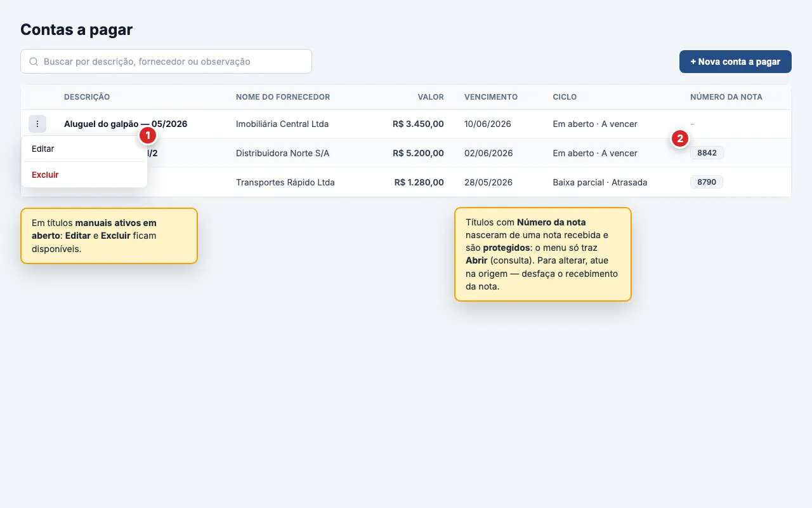The image size is (812, 508).
Task: Click the Ciclo column header
Action: tap(565, 97)
